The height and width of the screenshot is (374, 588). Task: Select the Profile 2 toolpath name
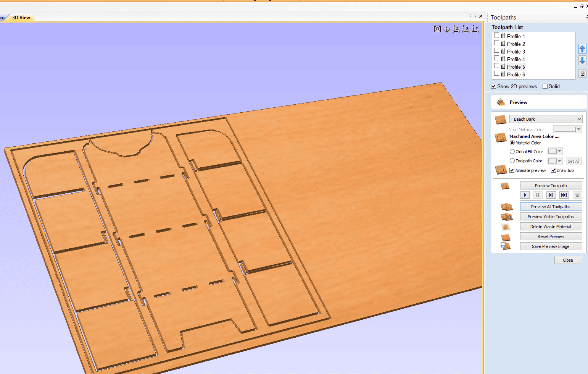tap(516, 44)
